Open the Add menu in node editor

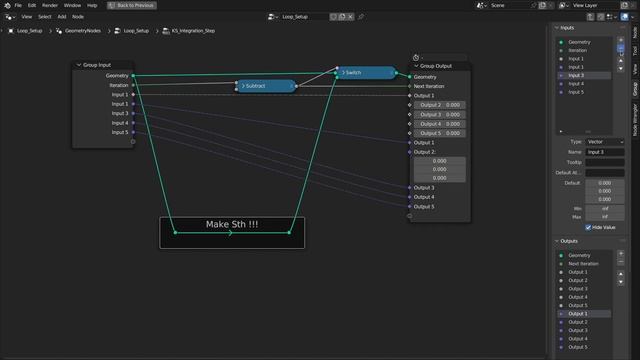point(62,17)
